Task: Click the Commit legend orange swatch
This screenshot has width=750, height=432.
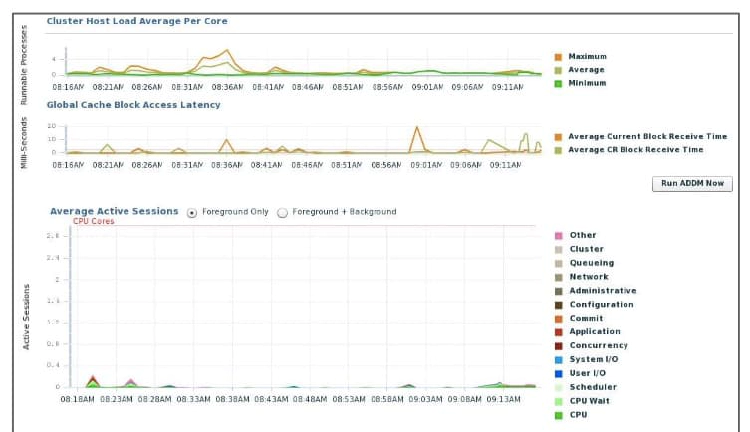Action: [558, 319]
